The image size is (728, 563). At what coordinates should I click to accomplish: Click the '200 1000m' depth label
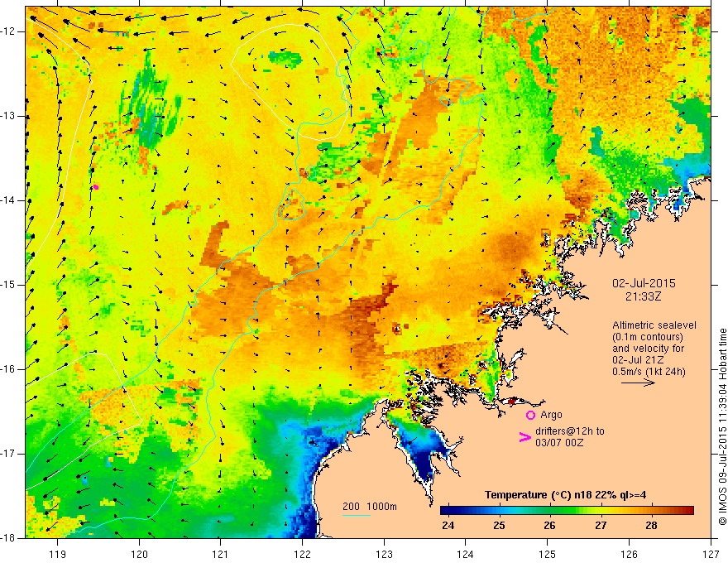pyautogui.click(x=370, y=507)
